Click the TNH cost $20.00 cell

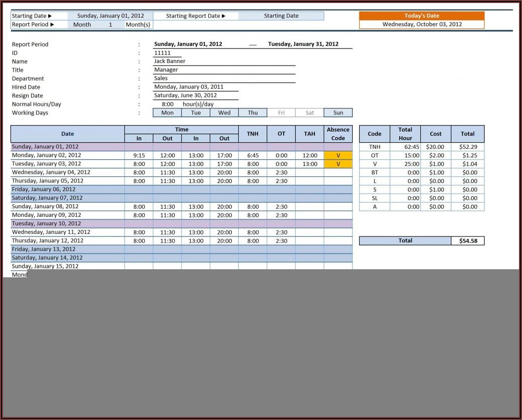tap(435, 147)
